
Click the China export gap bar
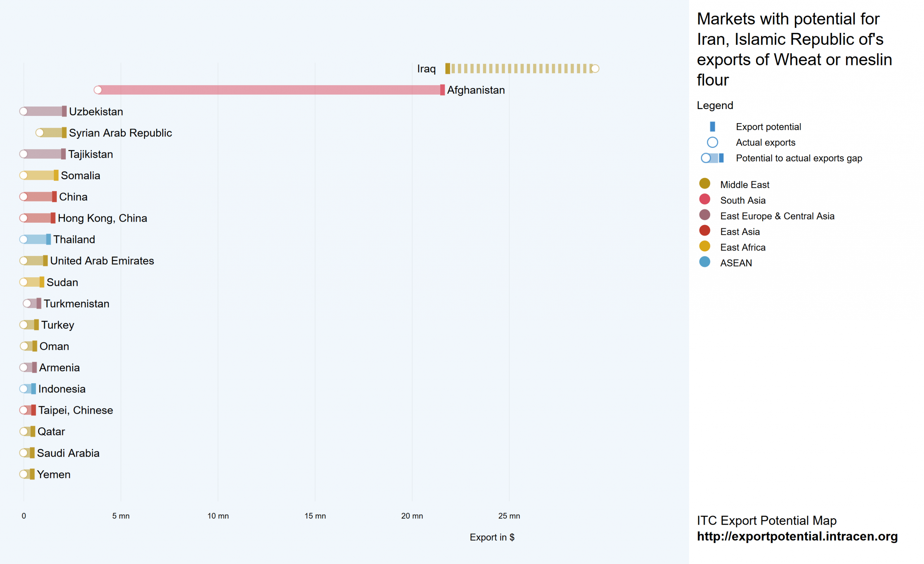(40, 197)
